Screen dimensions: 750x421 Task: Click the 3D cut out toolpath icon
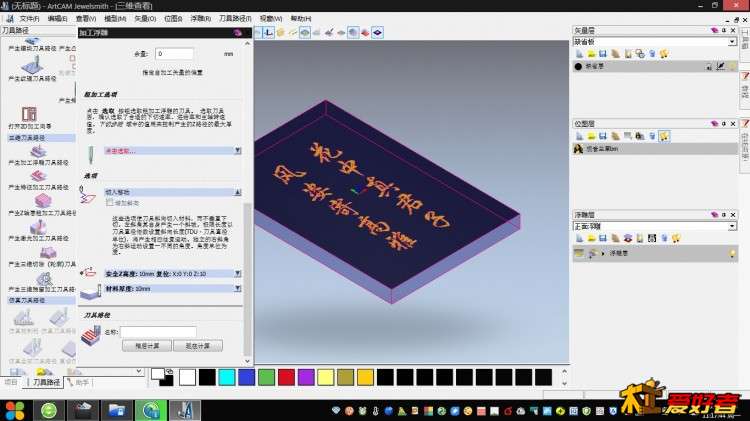coord(48,253)
